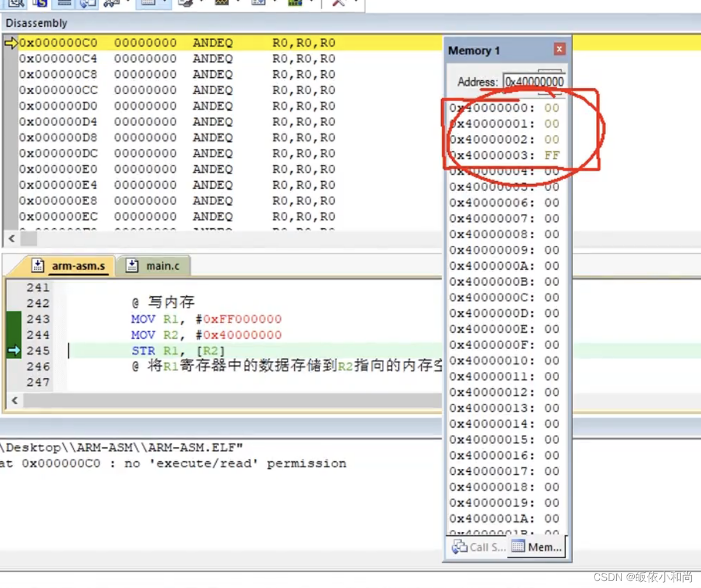Click the Memory button at panel bottom
The height and width of the screenshot is (588, 701).
pyautogui.click(x=535, y=546)
